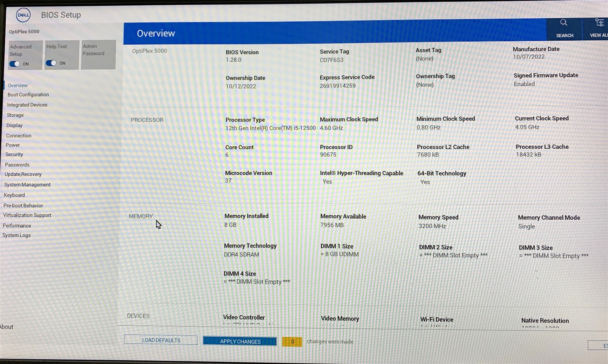Screen dimensions: 608x364
Task: Click the DEVICES section heading
Action: (138, 316)
